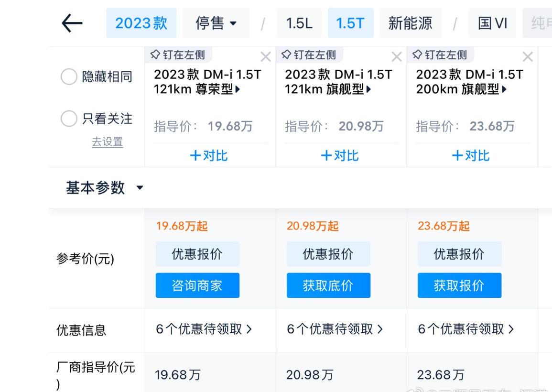
Task: Click 优惠报价 under 19.68万起
Action: (x=197, y=254)
